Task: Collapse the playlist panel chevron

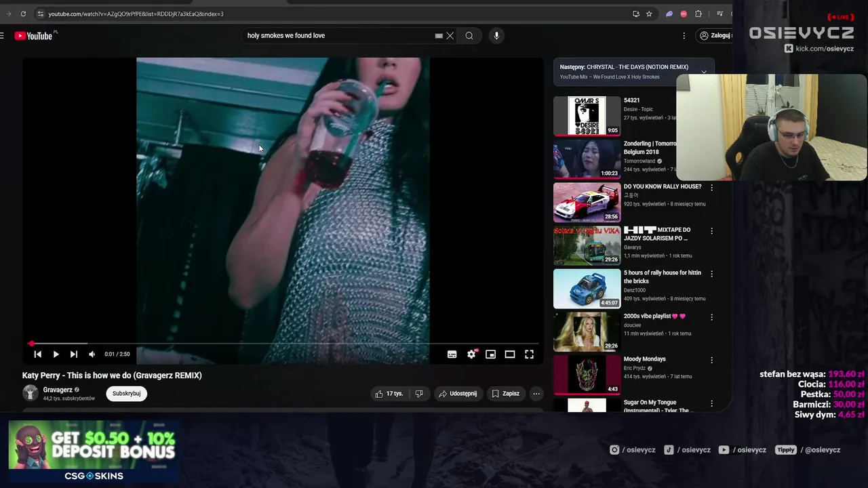Action: [704, 72]
